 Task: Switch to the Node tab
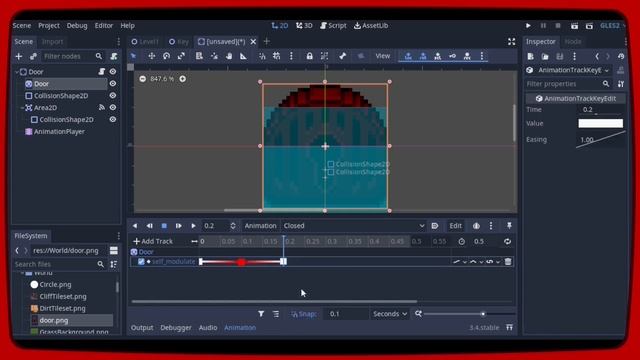[x=573, y=42]
